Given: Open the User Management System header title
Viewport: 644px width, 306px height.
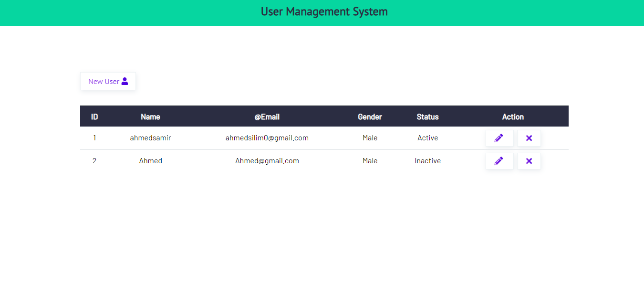Looking at the screenshot, I should point(324,11).
